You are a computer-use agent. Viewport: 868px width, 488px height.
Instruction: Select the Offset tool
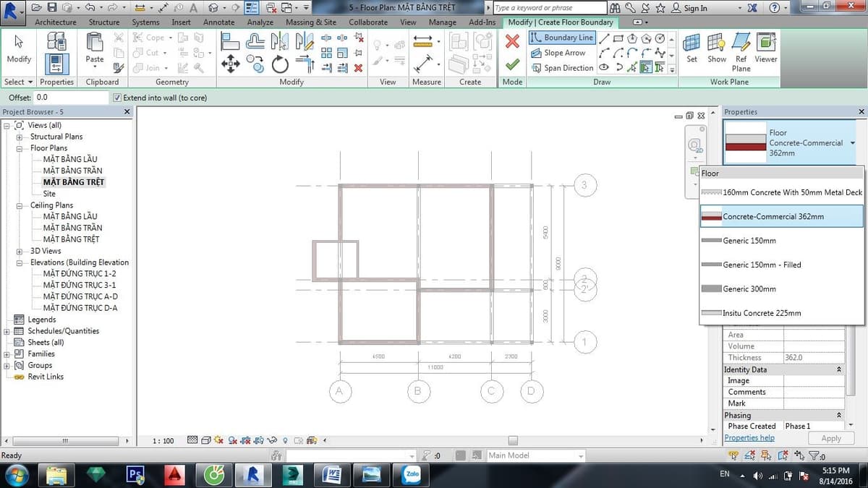pyautogui.click(x=255, y=40)
